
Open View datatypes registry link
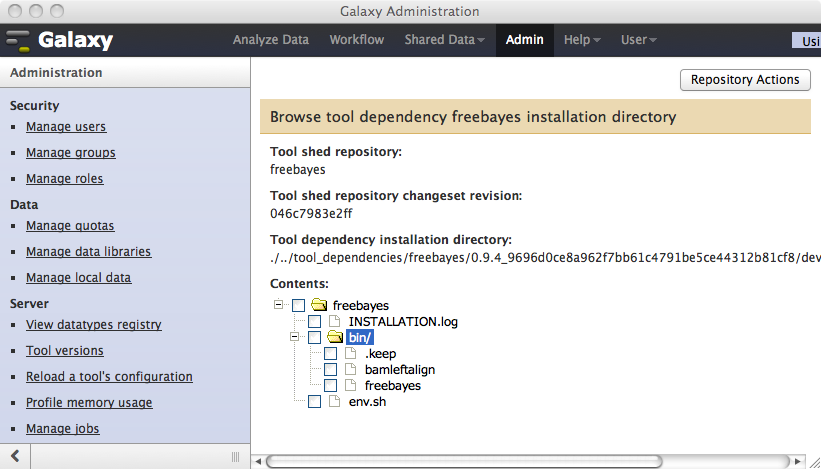pyautogui.click(x=94, y=325)
